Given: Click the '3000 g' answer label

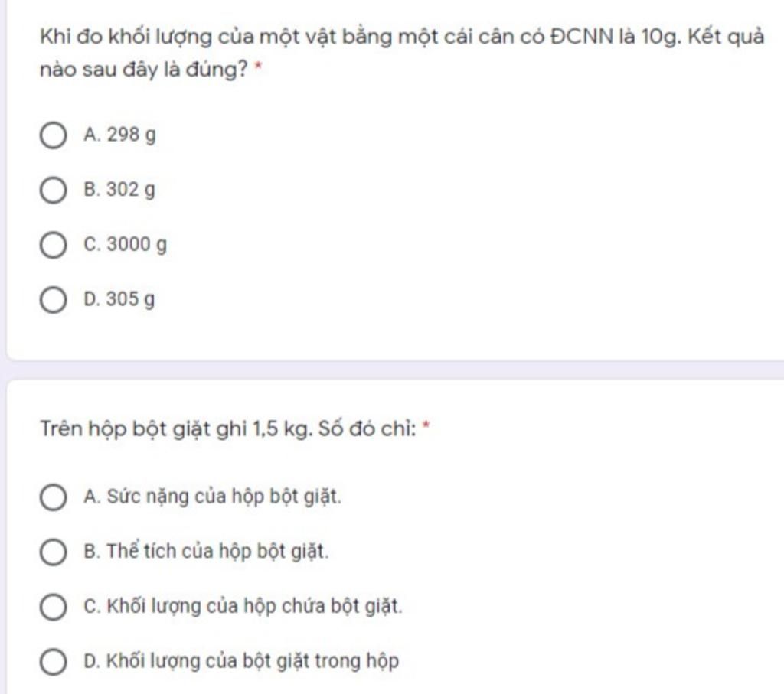Looking at the screenshot, I should pyautogui.click(x=136, y=246).
